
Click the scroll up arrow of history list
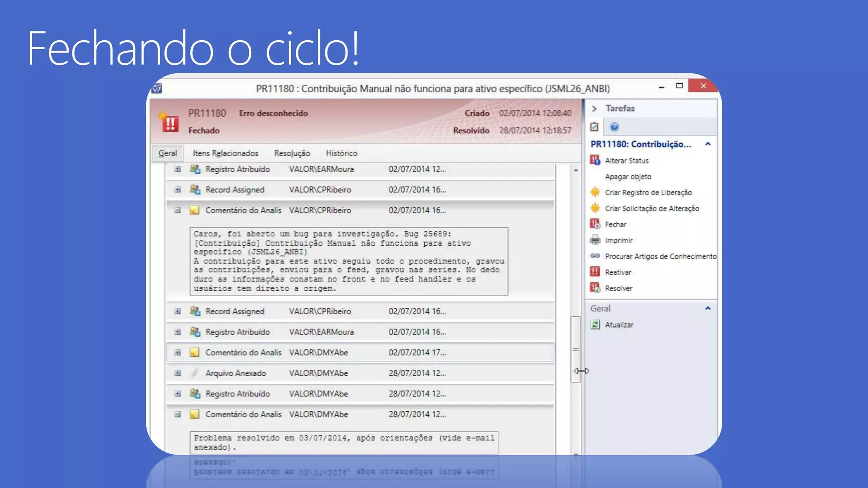pos(576,170)
